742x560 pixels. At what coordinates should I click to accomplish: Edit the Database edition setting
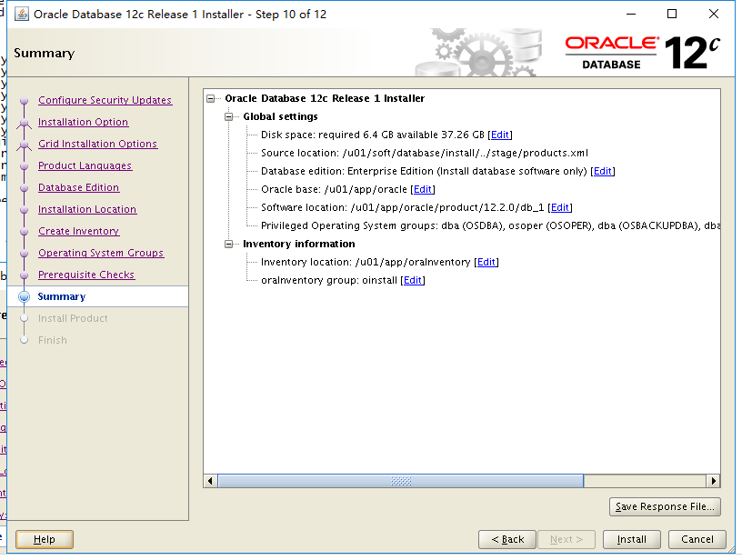(x=602, y=171)
